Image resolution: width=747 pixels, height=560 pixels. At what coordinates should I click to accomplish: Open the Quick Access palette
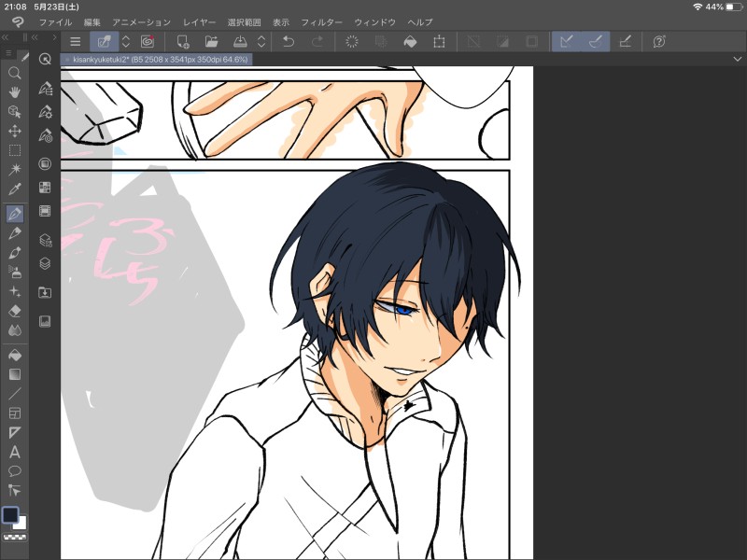tap(45, 59)
